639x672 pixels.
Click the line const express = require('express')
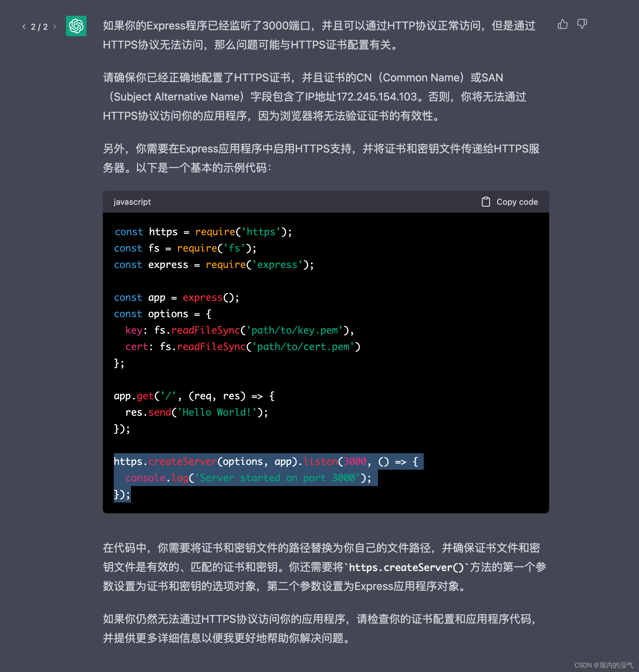click(214, 265)
